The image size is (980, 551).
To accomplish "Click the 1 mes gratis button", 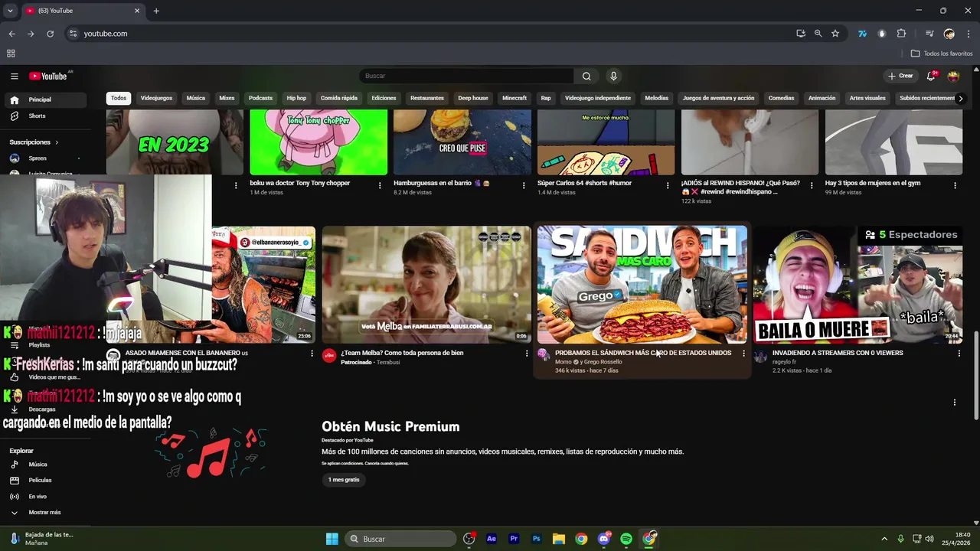I will (344, 480).
